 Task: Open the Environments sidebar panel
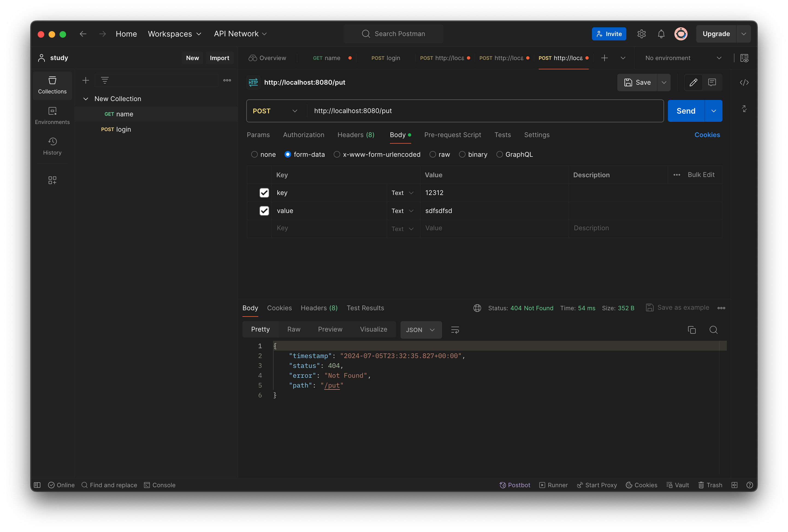[52, 116]
